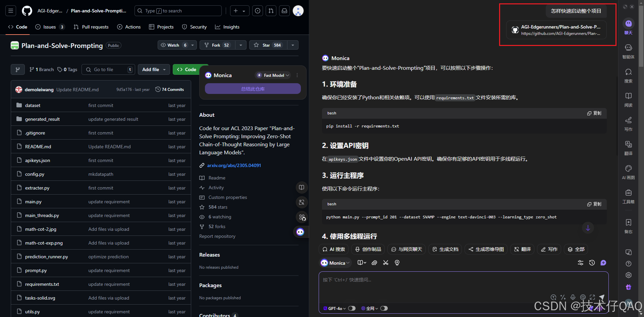Open Monica 搜索 search panel

629,75
